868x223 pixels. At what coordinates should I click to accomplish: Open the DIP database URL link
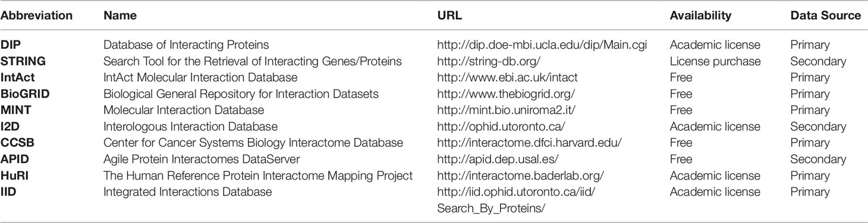coord(542,45)
